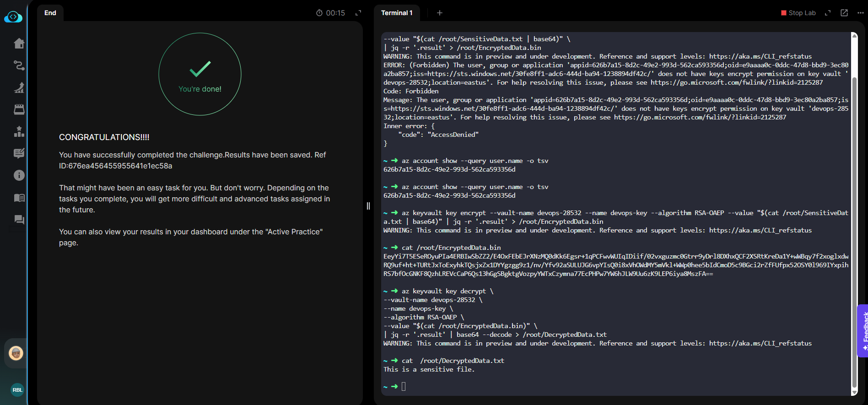The height and width of the screenshot is (405, 868).
Task: Open the growth chart progress icon
Action: point(19,87)
